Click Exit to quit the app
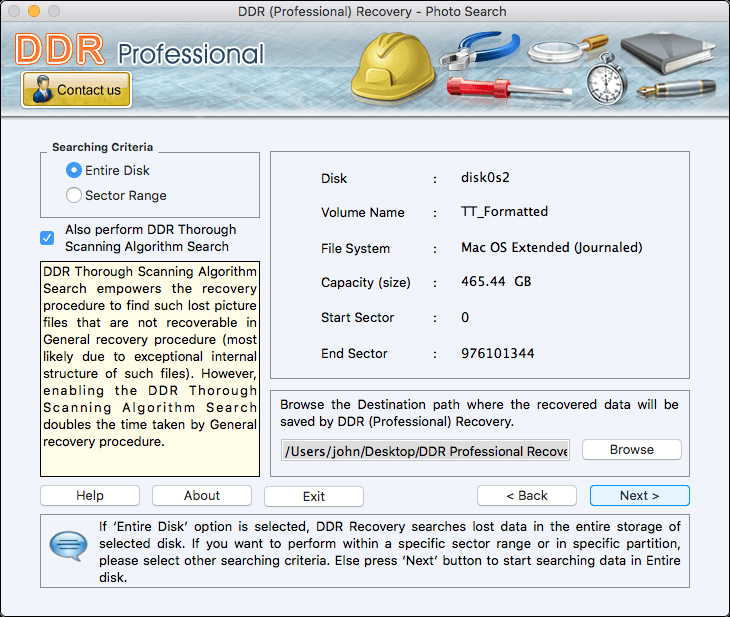Viewport: 730px width, 617px height. (314, 496)
